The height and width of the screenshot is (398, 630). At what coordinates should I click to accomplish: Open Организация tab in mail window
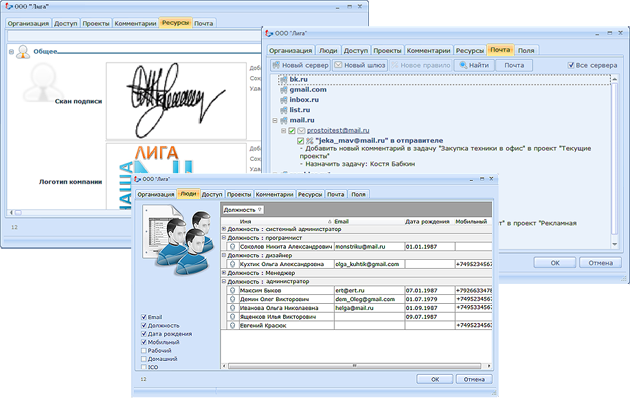click(x=290, y=51)
